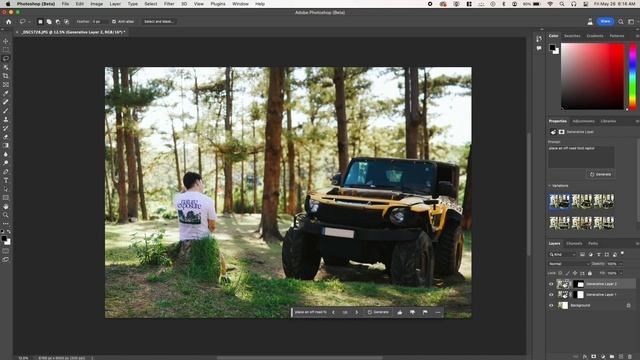Click the Select and Mask button
This screenshot has height=360, width=640.
tap(158, 22)
